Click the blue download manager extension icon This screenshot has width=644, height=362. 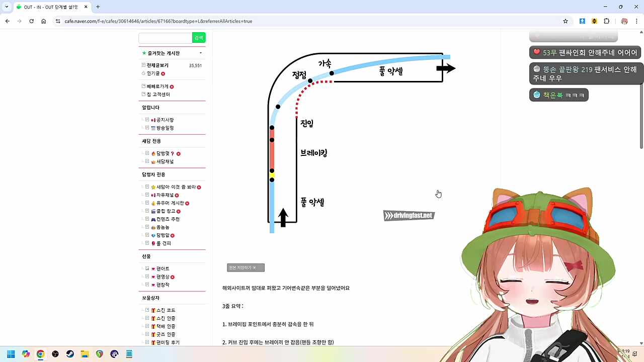[x=582, y=21]
